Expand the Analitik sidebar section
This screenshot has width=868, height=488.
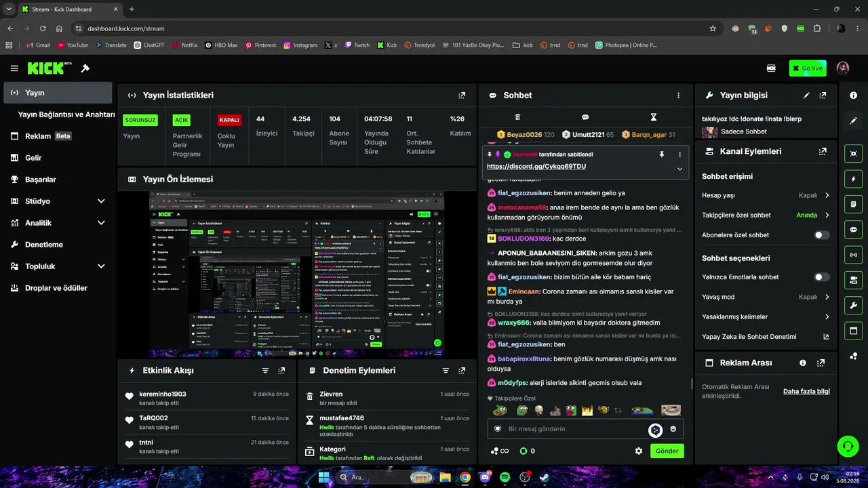(101, 223)
